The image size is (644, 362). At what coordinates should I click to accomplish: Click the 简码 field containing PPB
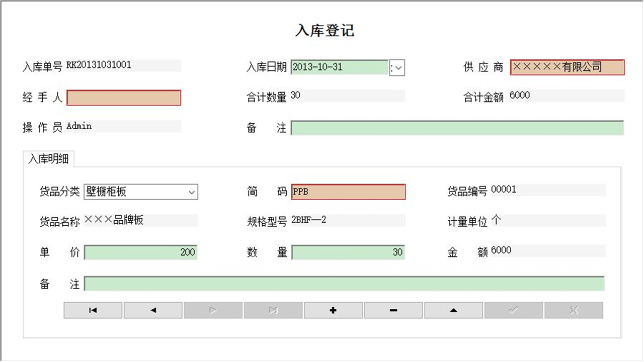pos(348,192)
